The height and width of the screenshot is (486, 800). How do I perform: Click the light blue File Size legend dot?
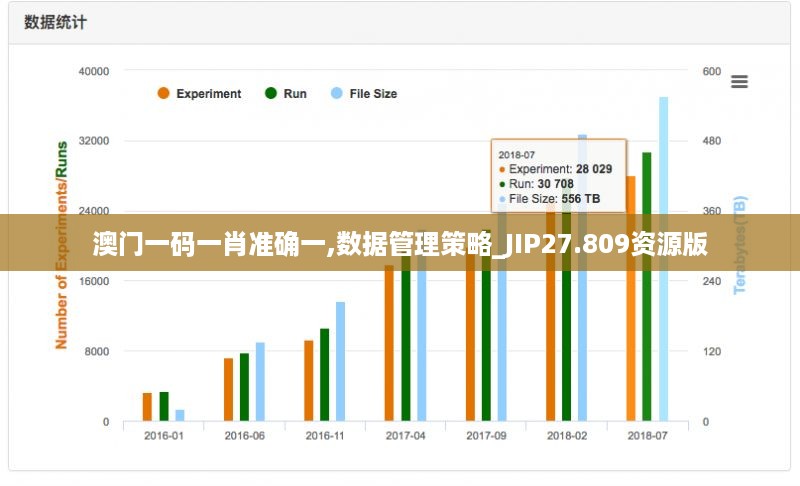[336, 93]
